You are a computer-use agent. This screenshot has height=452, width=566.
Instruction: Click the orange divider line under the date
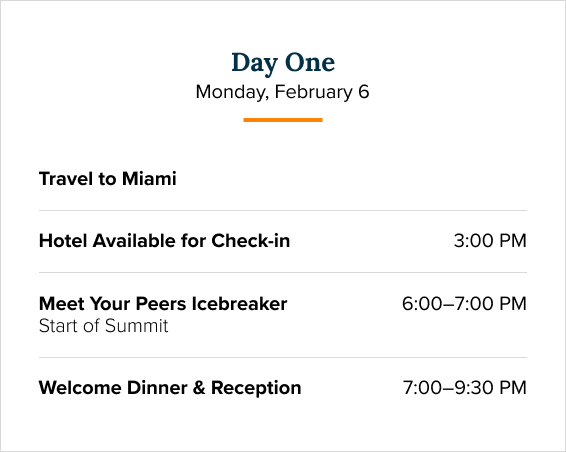(x=283, y=120)
